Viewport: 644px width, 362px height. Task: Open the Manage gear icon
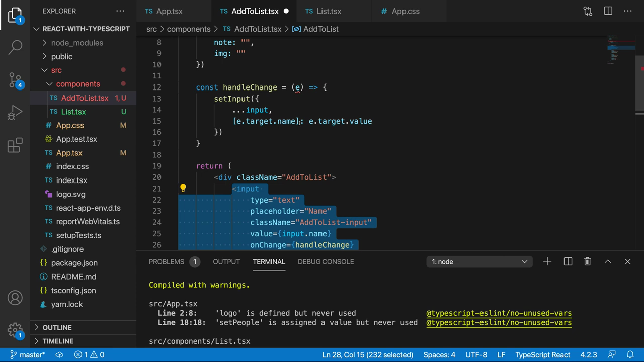click(15, 330)
